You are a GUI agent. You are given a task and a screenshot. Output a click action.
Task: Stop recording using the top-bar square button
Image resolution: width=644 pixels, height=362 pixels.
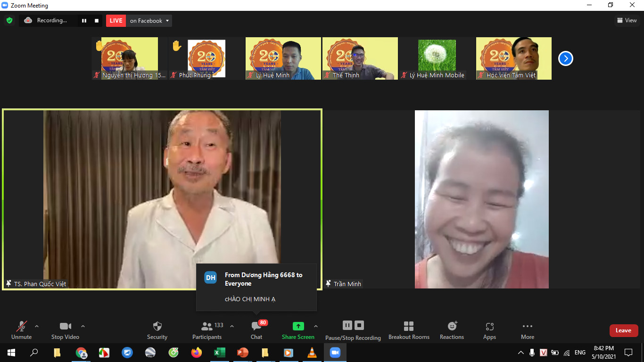click(x=97, y=21)
